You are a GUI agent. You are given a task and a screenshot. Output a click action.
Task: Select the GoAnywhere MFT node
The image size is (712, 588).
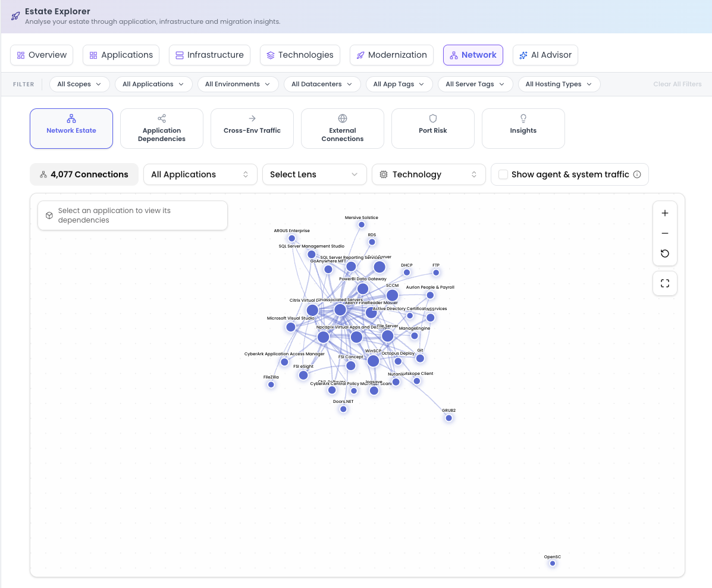click(328, 270)
